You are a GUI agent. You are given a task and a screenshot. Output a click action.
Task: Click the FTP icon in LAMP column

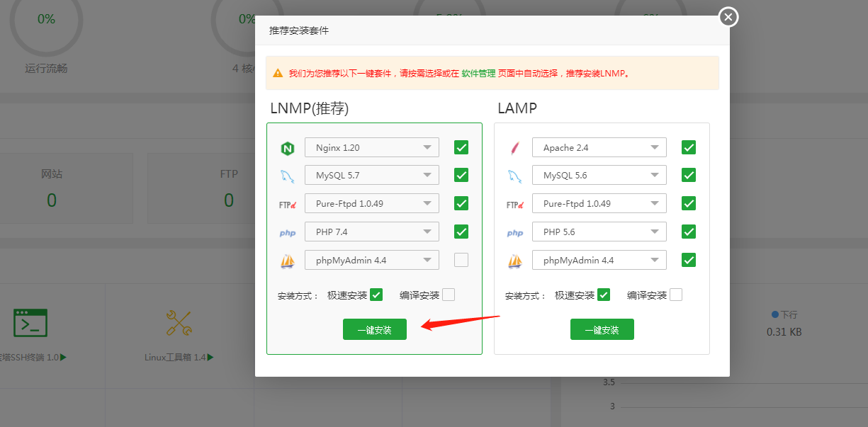[515, 204]
